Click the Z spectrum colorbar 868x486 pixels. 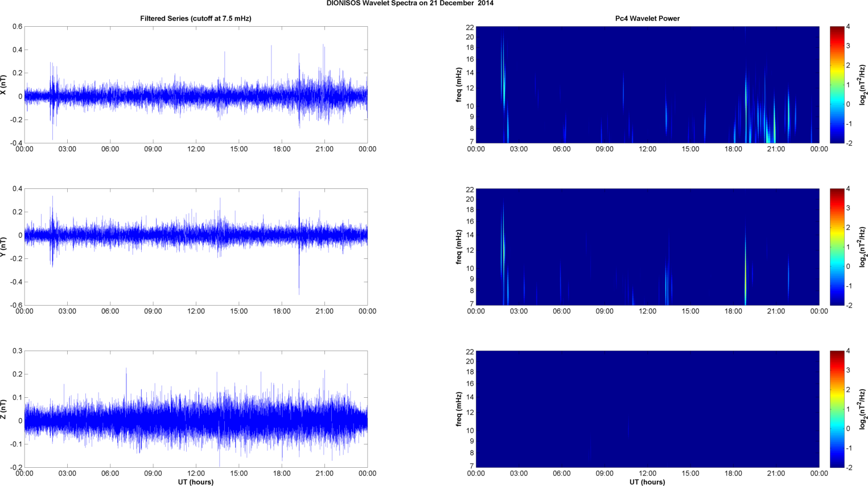point(837,409)
